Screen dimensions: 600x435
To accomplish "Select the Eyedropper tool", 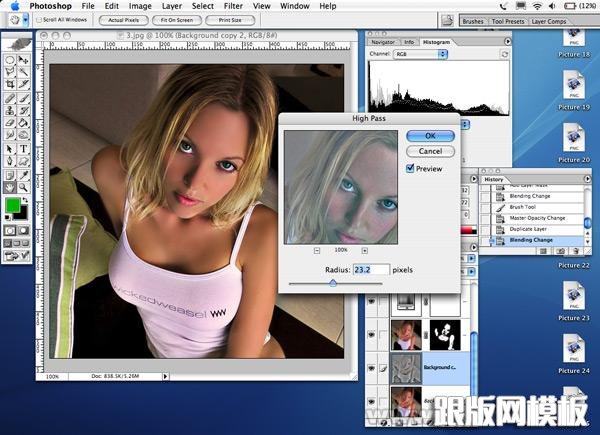I will tap(23, 175).
